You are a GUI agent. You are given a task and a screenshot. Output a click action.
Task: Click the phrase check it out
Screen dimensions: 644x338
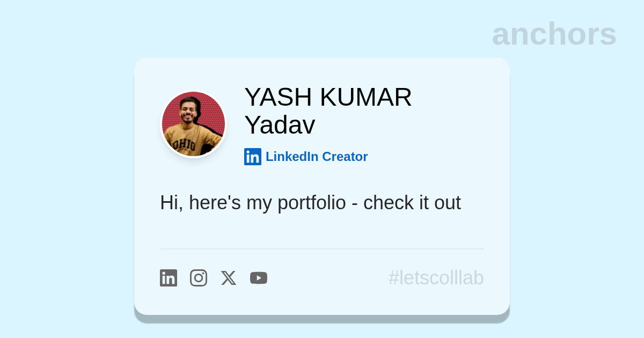point(412,203)
